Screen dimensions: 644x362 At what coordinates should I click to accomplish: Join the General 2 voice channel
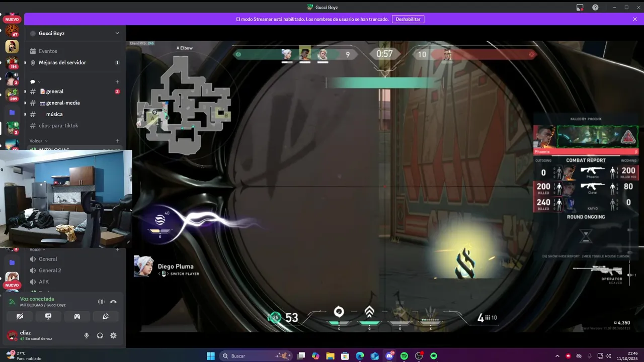click(75, 270)
